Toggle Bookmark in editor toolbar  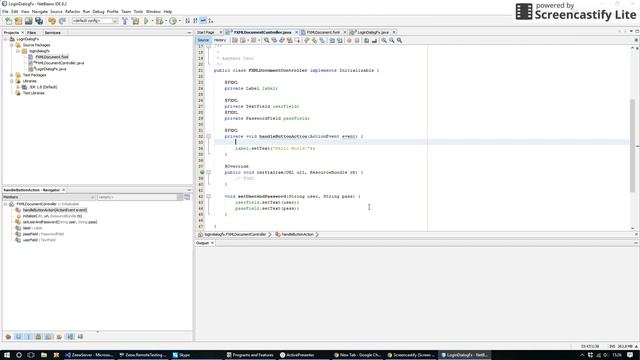coord(322,40)
